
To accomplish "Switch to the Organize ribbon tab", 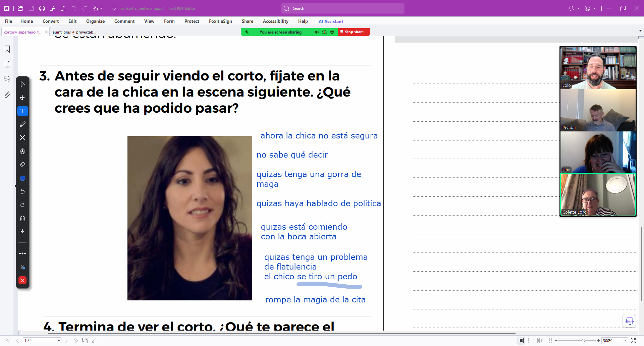I will click(x=95, y=21).
